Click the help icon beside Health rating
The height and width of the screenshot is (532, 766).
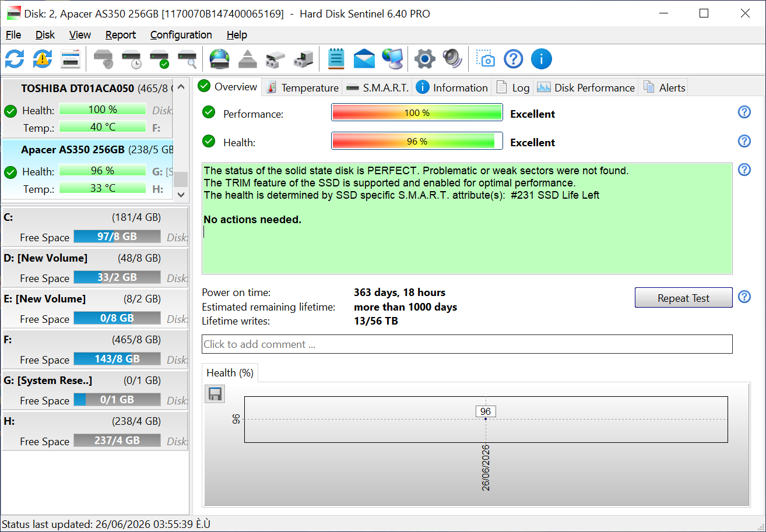(744, 141)
